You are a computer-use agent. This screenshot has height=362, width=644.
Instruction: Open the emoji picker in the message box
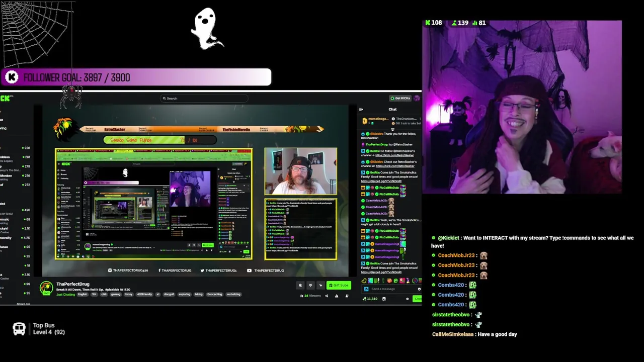click(x=419, y=289)
